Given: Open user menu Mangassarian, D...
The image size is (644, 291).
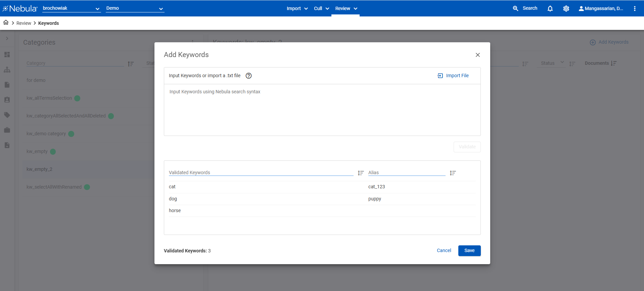Looking at the screenshot, I should pos(601,8).
